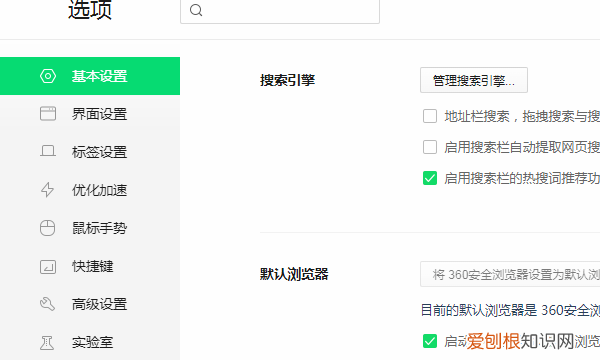The height and width of the screenshot is (360, 600).
Task: Select 实验室 in sidebar
Action: tap(90, 342)
